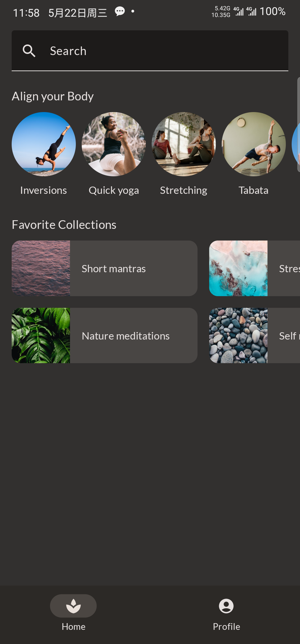The height and width of the screenshot is (644, 300).
Task: Tap the battery percentage indicator
Action: (272, 12)
